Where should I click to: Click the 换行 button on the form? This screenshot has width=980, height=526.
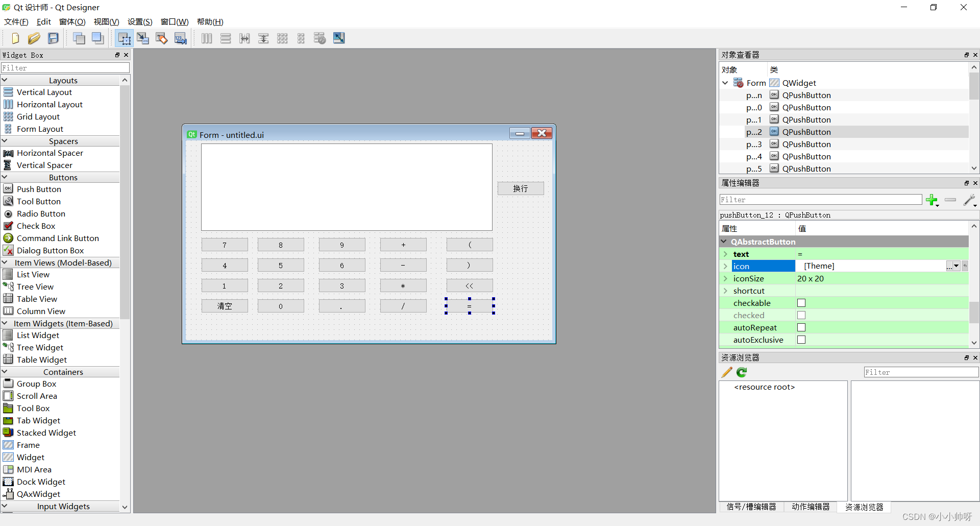pyautogui.click(x=521, y=188)
